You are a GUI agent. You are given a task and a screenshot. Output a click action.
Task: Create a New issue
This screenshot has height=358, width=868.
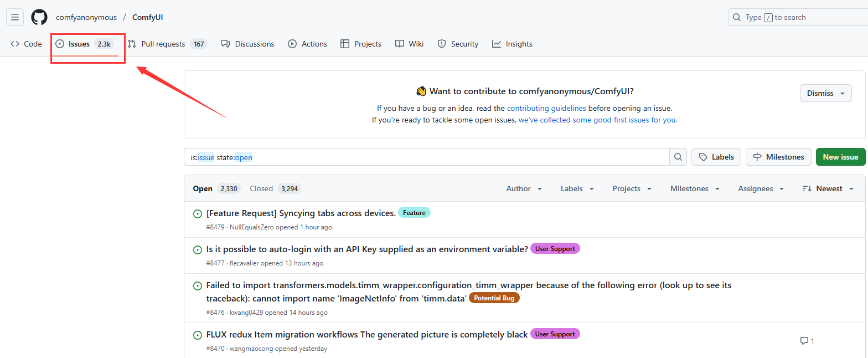[840, 157]
